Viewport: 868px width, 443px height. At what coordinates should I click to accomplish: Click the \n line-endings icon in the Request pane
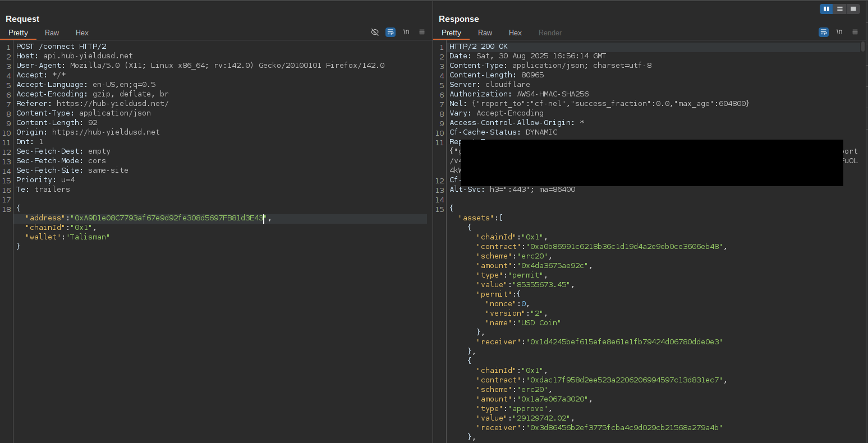406,32
